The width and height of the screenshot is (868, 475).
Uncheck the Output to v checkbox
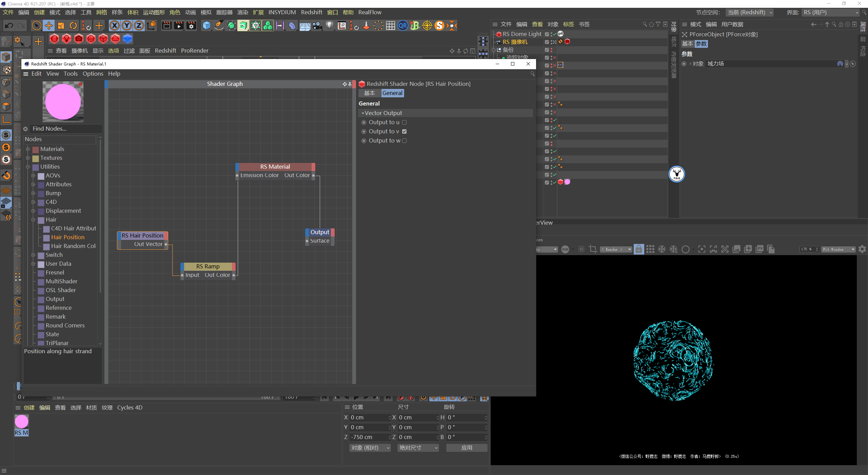tap(404, 132)
